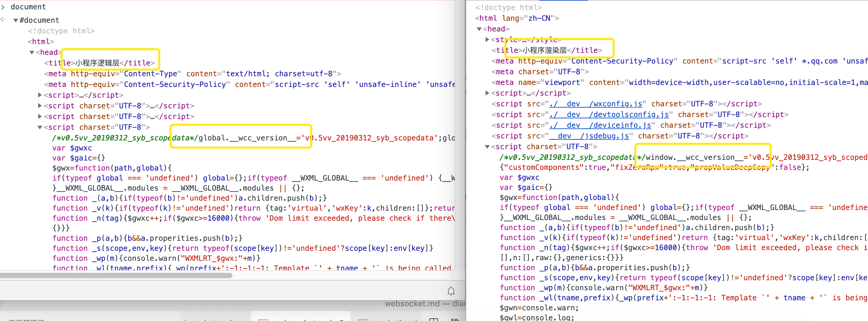Viewport: 868px width, 321px height.
Task: Select the html lang="zh-CN" node
Action: click(517, 18)
